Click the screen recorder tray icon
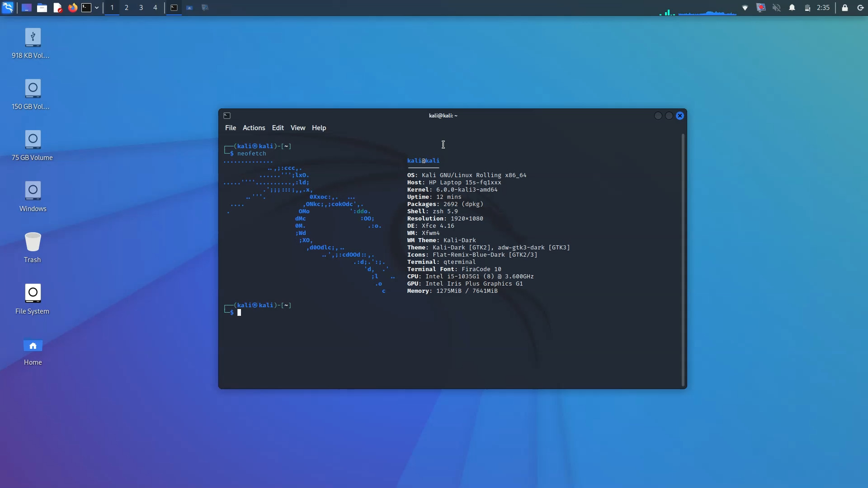 pyautogui.click(x=761, y=7)
